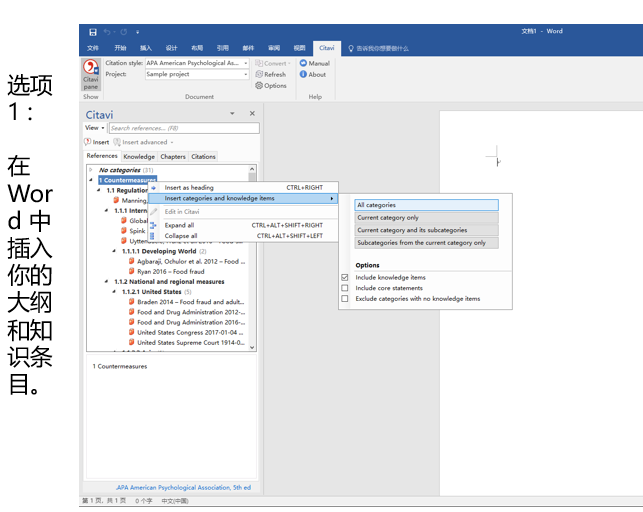Open the Manual help button
Viewport: 643px width, 512px height.
pyautogui.click(x=315, y=64)
